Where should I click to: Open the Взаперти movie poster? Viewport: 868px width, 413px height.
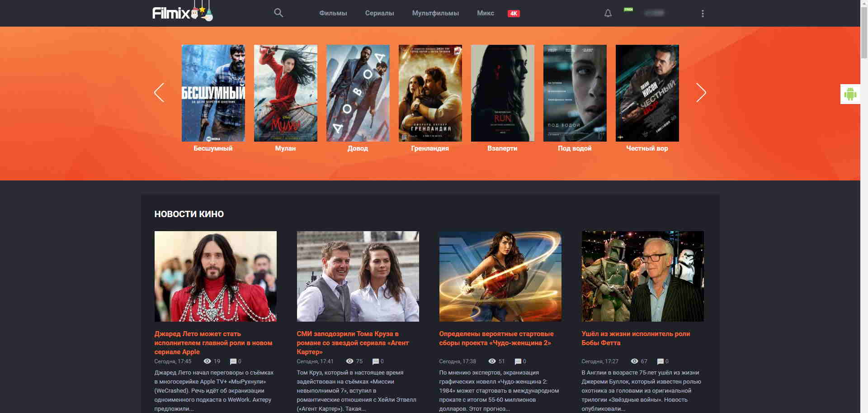503,93
